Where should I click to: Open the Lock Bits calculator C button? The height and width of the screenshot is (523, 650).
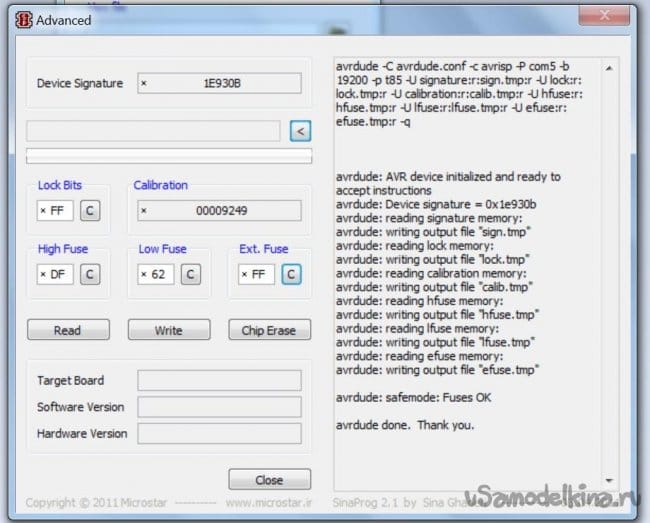point(89,211)
